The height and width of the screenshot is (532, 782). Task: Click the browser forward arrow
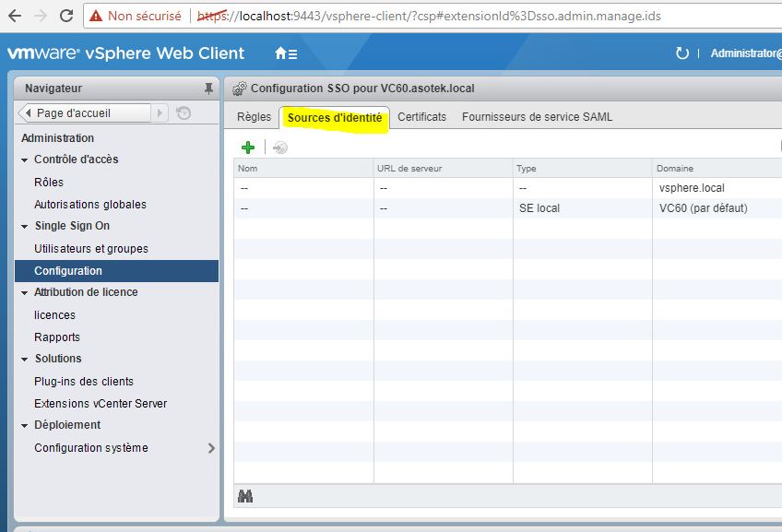pyautogui.click(x=41, y=16)
